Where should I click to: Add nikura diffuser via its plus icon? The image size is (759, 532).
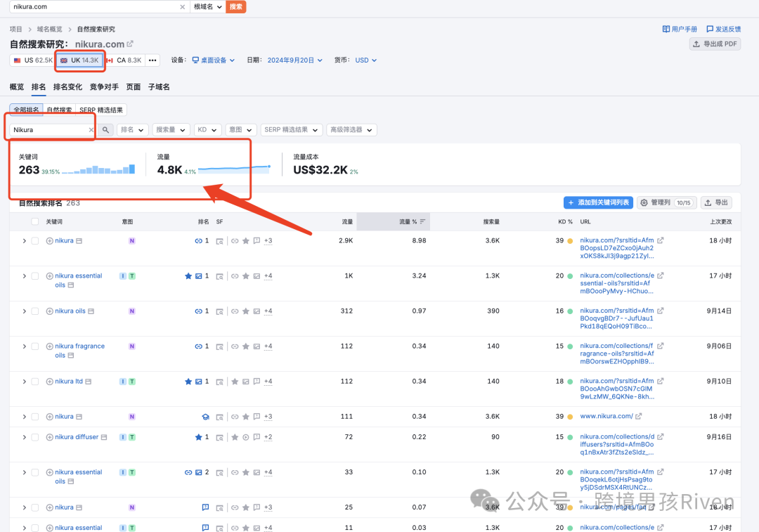(49, 437)
